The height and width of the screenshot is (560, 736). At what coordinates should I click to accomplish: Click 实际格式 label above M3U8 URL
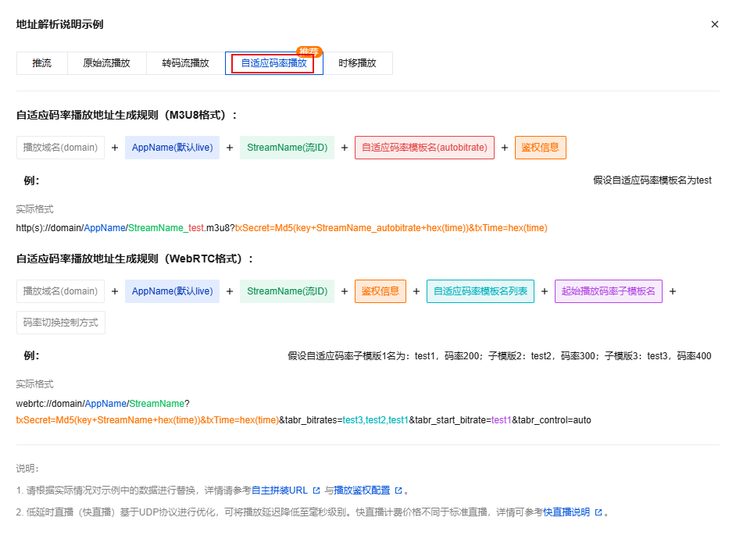tap(34, 209)
